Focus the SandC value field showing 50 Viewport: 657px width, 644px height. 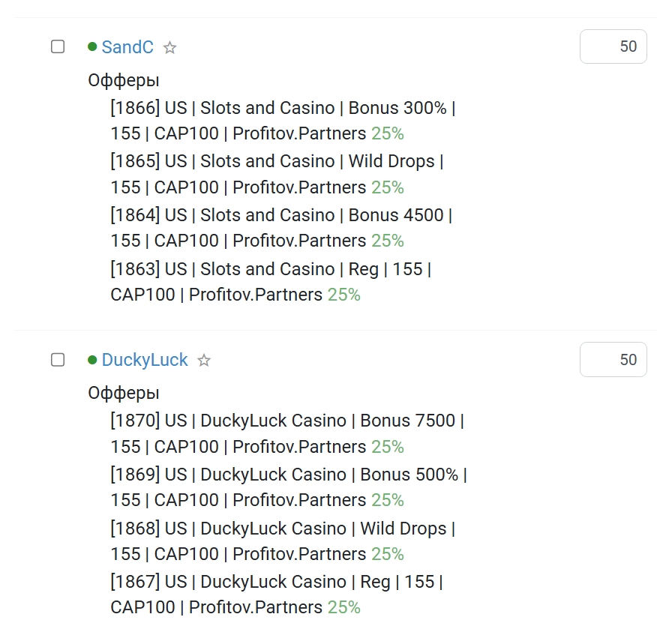point(613,46)
